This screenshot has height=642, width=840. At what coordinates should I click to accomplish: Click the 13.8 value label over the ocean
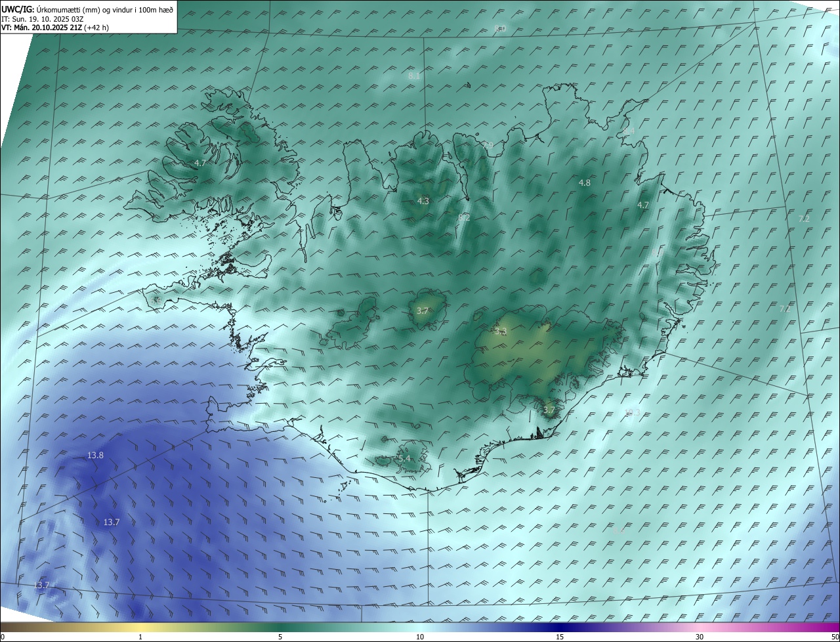[x=95, y=455]
